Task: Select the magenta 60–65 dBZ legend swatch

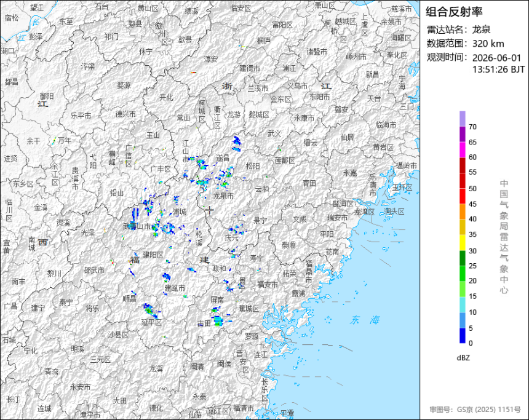Action: tap(462, 150)
